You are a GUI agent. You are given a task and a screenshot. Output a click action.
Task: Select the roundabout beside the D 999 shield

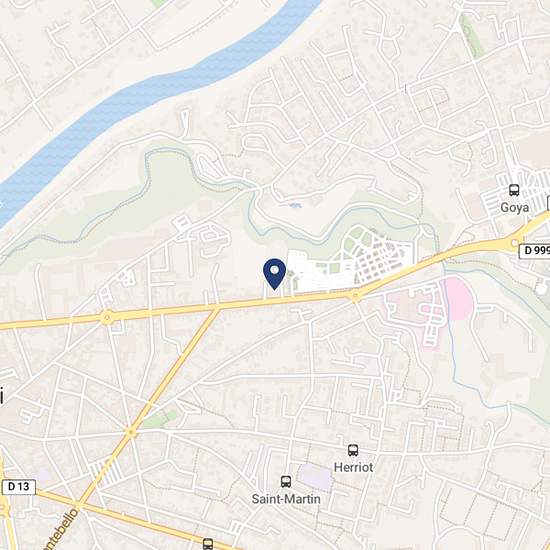(514, 243)
